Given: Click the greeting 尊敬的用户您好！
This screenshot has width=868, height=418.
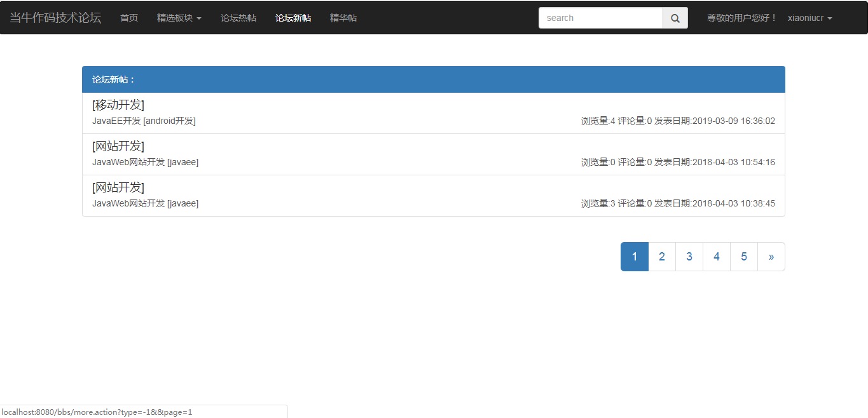Looking at the screenshot, I should pyautogui.click(x=742, y=18).
